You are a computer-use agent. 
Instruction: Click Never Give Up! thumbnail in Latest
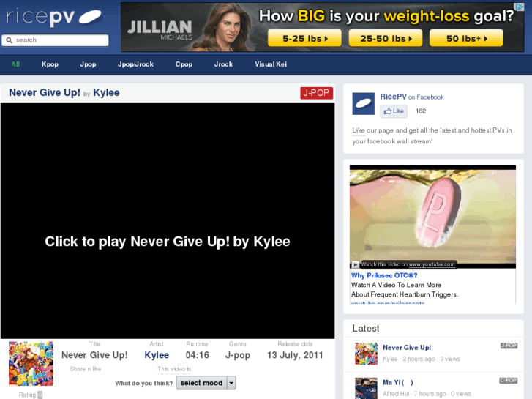click(366, 354)
